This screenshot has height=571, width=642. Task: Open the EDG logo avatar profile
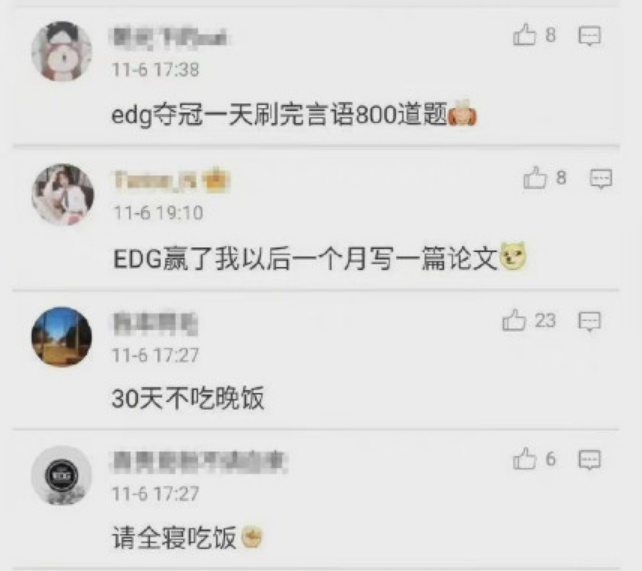point(62,475)
